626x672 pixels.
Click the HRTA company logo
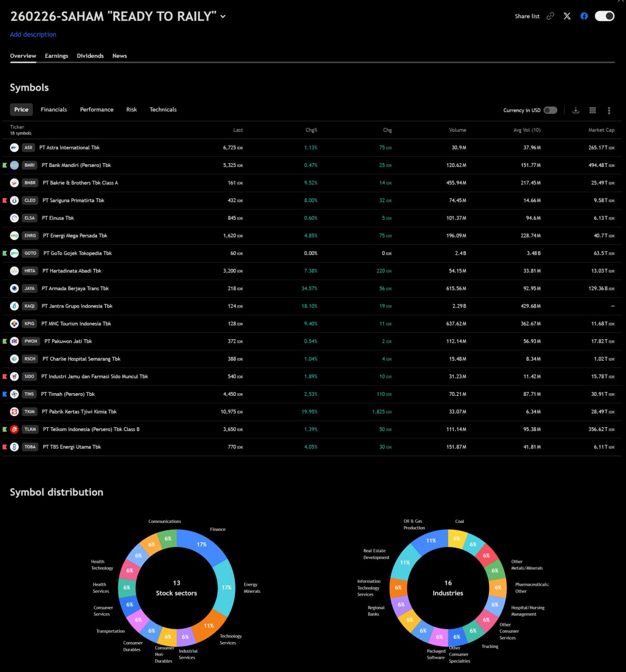pos(14,271)
